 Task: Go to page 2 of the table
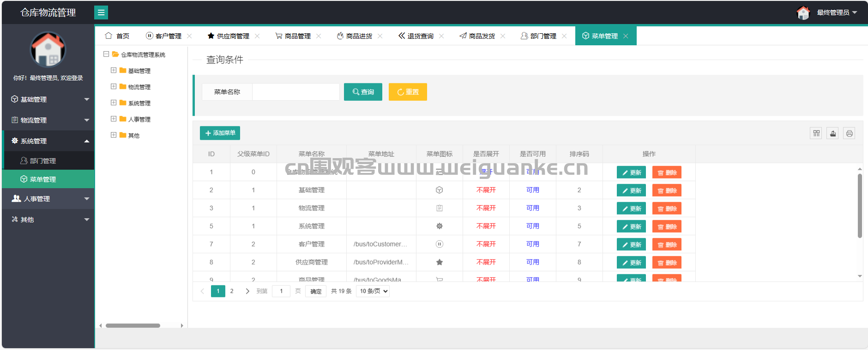pos(232,291)
